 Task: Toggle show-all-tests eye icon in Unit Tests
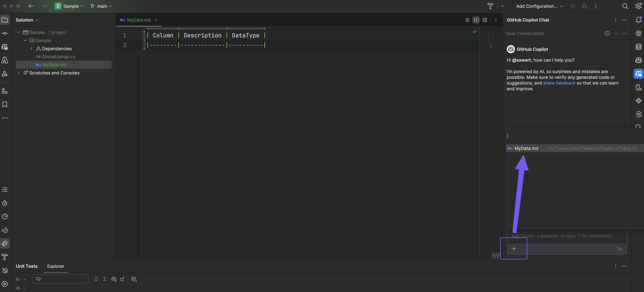[x=113, y=279]
